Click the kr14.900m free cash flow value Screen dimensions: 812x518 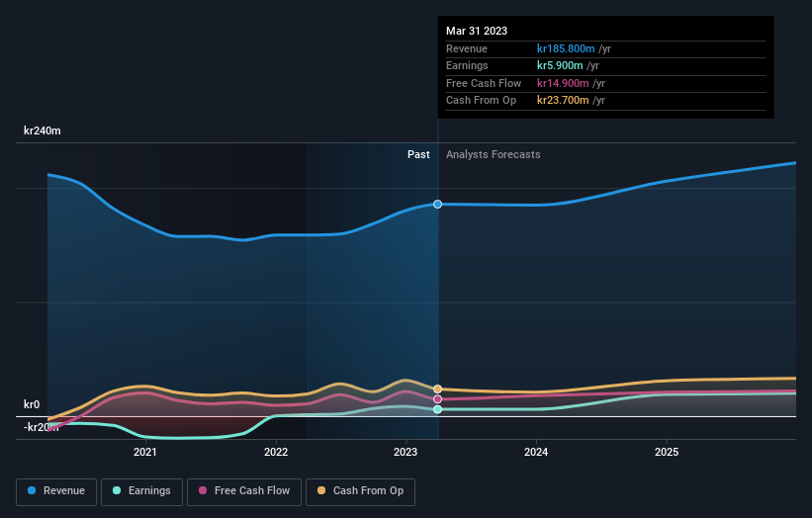pyautogui.click(x=563, y=83)
